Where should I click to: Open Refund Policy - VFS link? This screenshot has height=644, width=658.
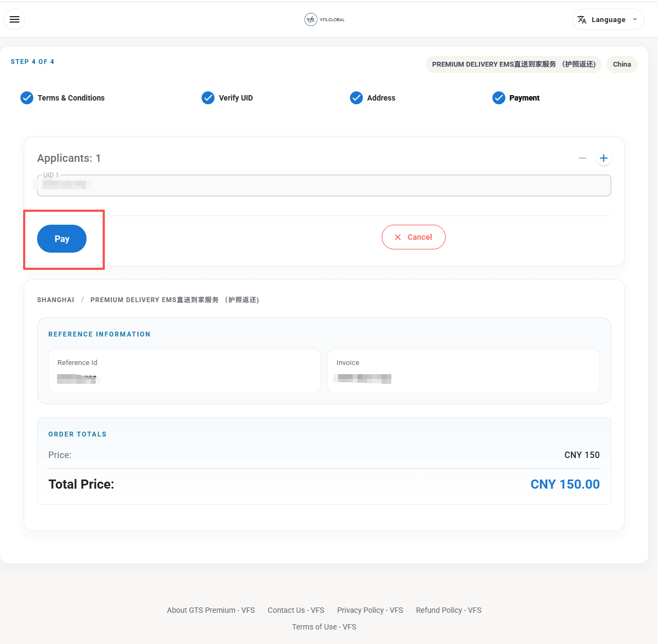[x=449, y=610]
